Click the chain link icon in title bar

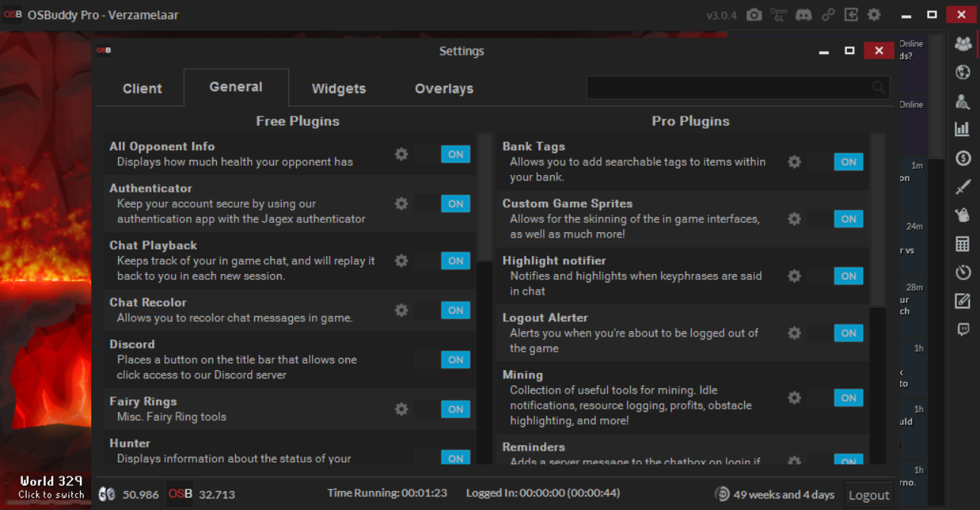pyautogui.click(x=828, y=14)
